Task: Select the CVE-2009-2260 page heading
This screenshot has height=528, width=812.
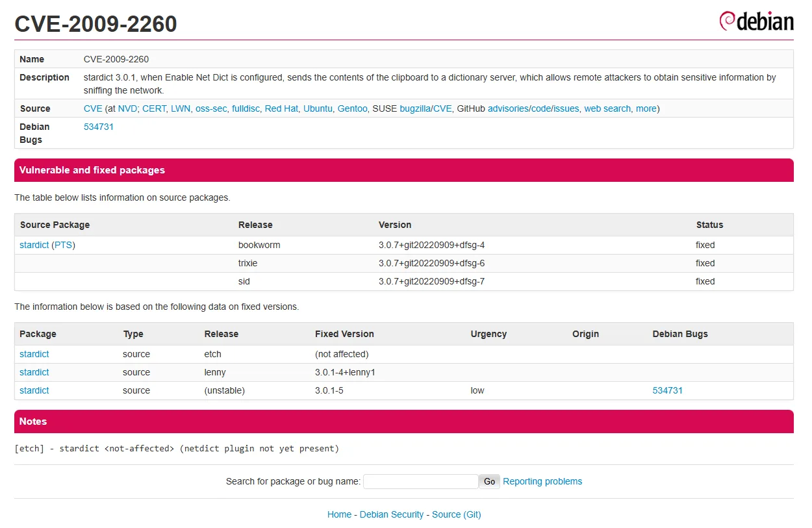Action: 95,23
